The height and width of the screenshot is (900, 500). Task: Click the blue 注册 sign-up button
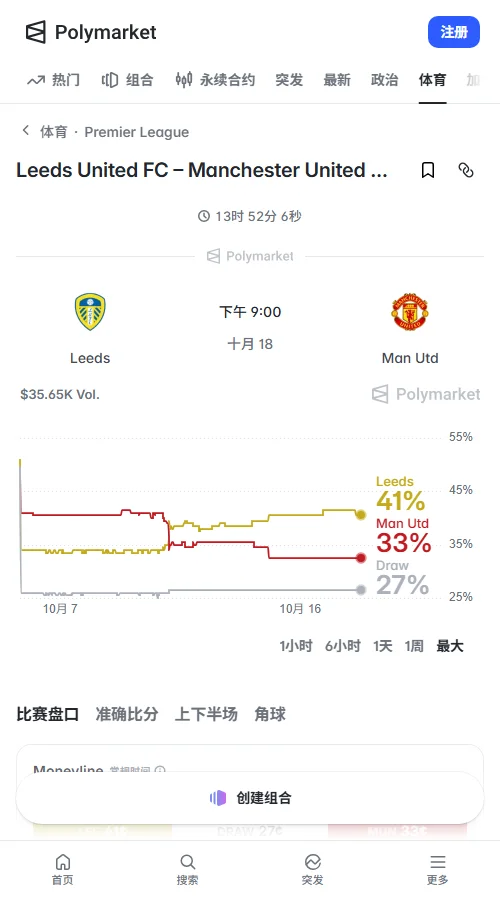pyautogui.click(x=454, y=32)
